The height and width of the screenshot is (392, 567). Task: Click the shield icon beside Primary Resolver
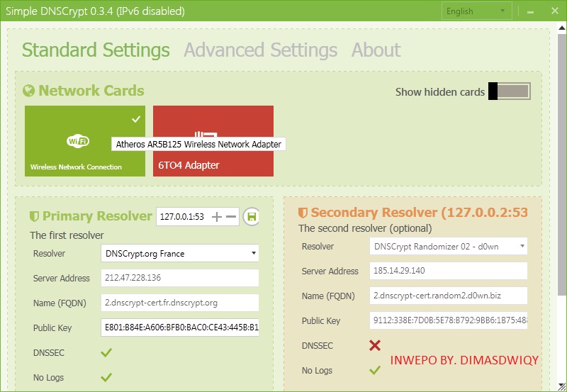(x=34, y=216)
